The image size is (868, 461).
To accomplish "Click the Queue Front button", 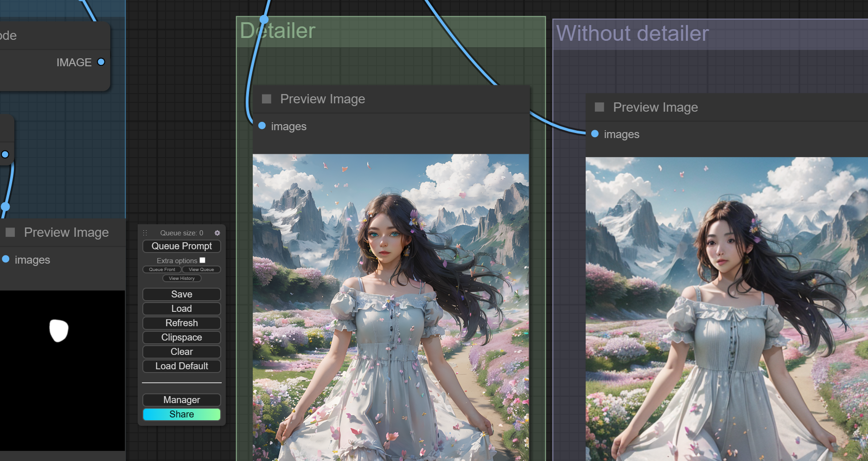I will [x=162, y=270].
